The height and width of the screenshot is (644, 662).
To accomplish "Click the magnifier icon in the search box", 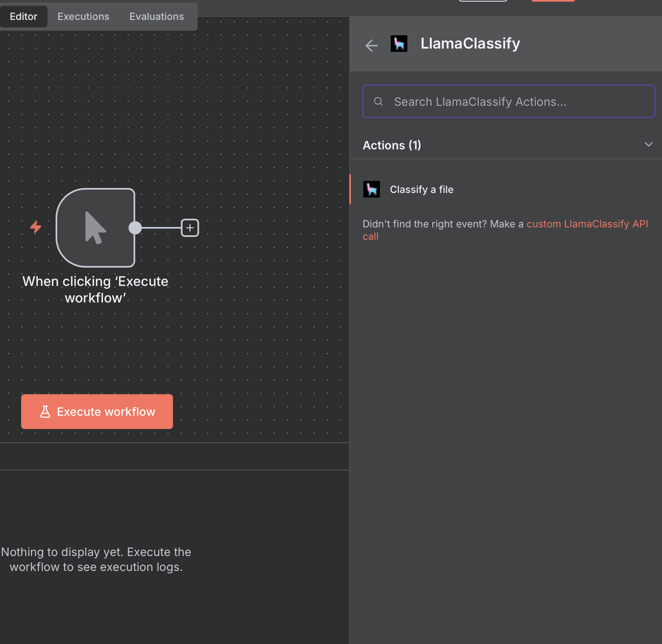I will [x=378, y=101].
